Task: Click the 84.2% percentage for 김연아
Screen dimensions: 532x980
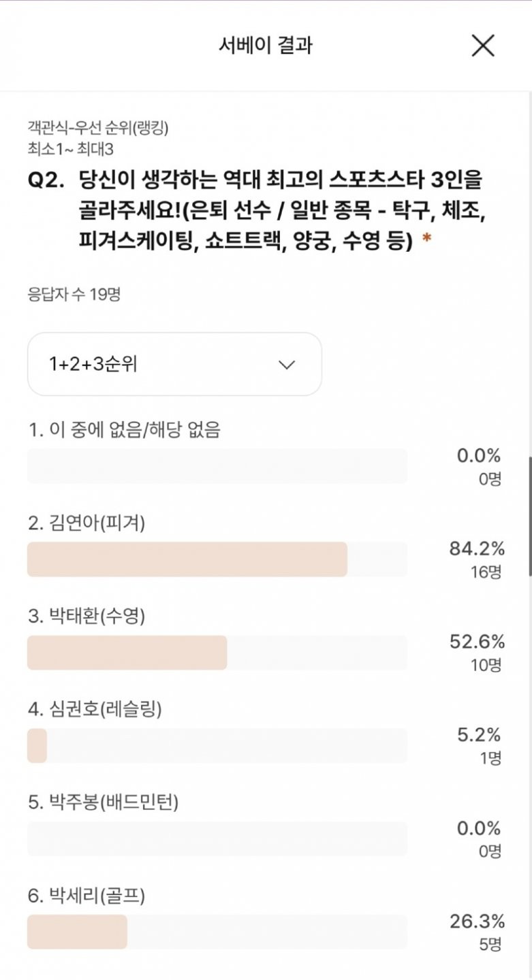Action: click(477, 549)
